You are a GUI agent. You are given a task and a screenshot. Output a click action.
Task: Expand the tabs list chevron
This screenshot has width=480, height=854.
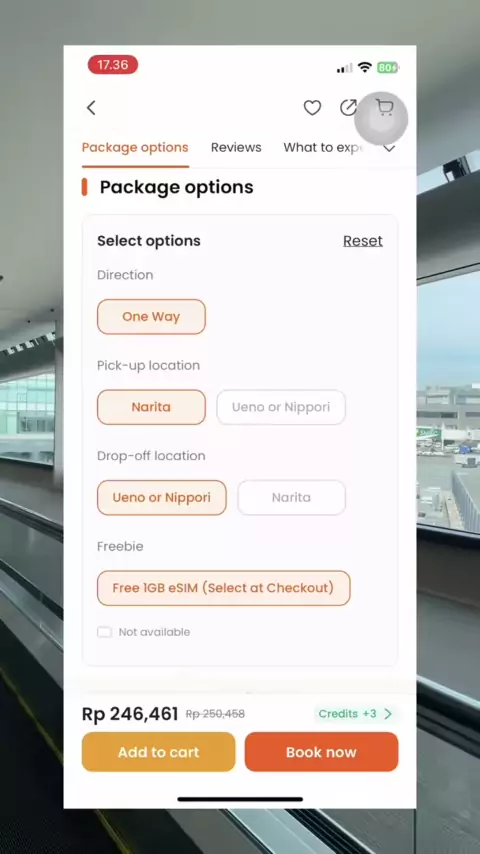[389, 148]
